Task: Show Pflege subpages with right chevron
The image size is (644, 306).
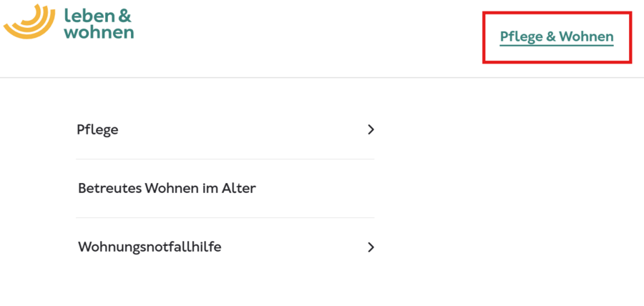Action: pyautogui.click(x=371, y=129)
